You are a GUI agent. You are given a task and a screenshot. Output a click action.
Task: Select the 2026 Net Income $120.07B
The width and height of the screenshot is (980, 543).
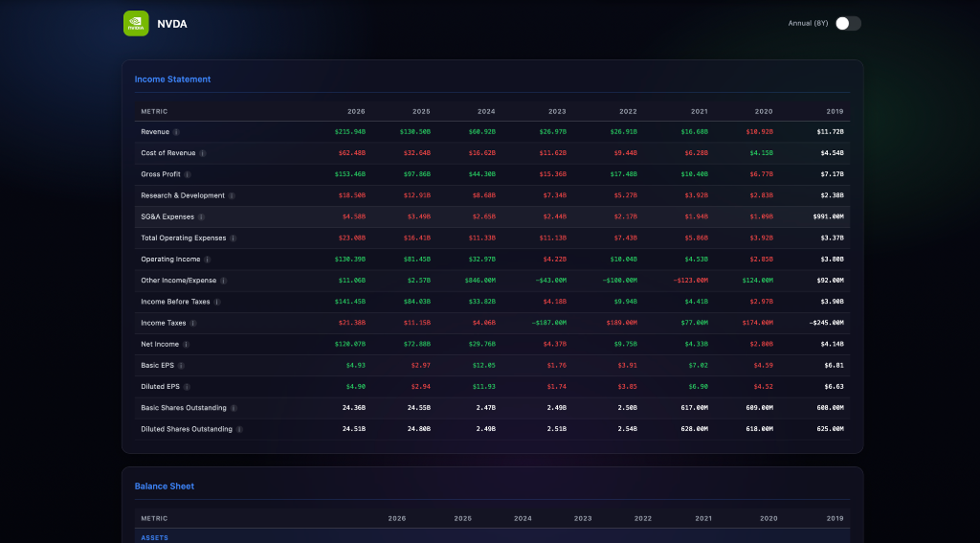click(350, 345)
